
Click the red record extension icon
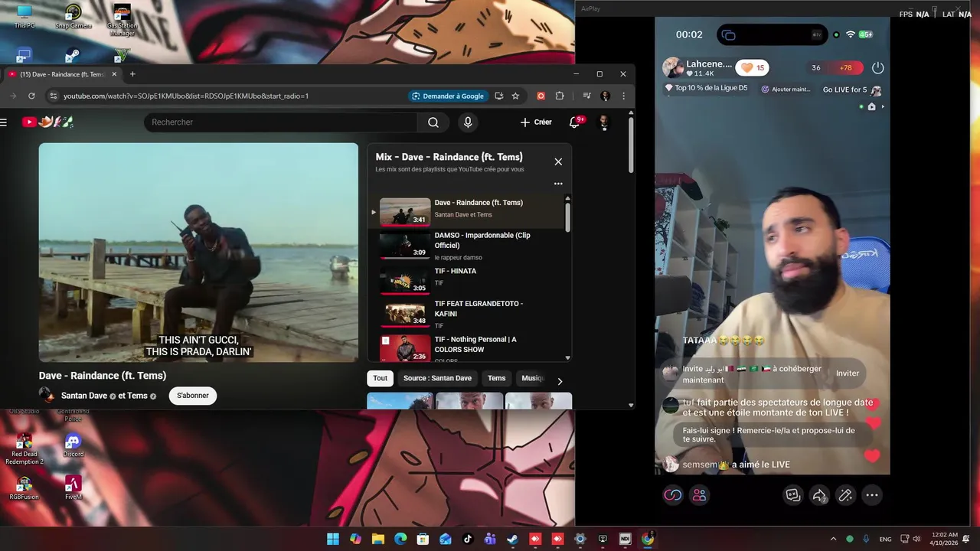click(x=541, y=96)
